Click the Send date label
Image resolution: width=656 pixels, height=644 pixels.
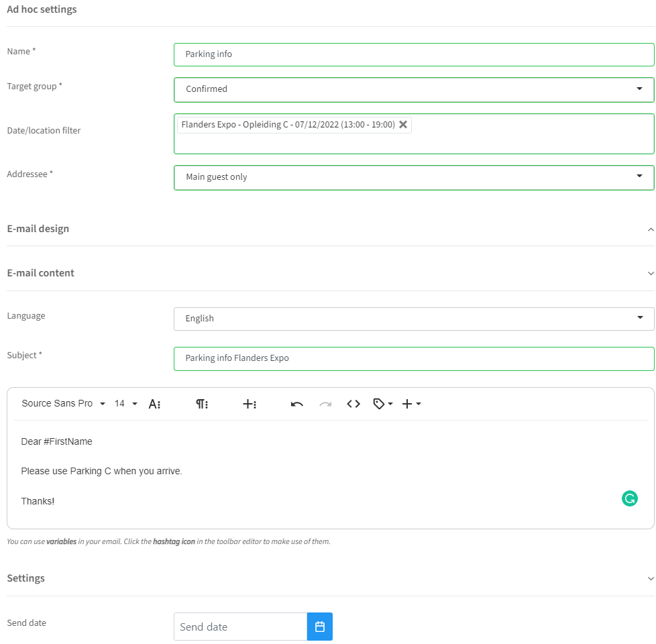(26, 623)
